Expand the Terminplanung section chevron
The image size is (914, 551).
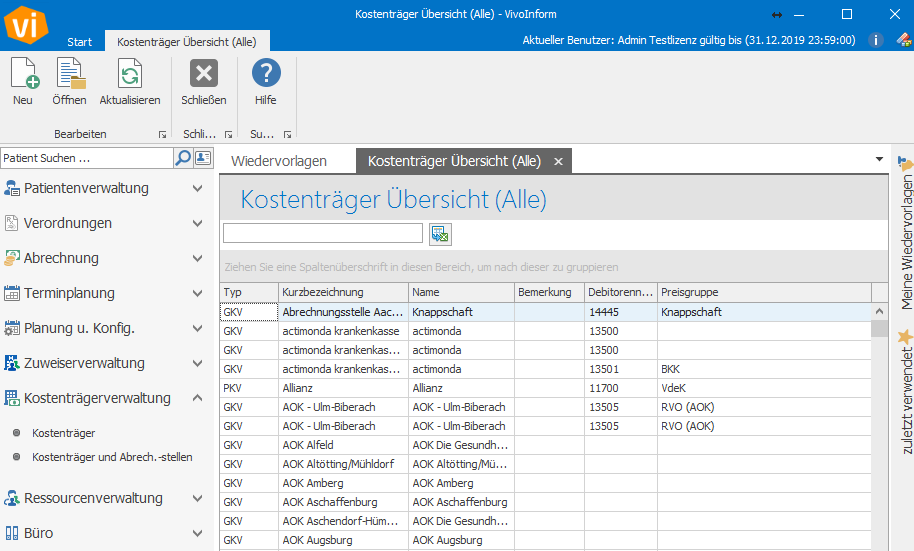click(198, 293)
